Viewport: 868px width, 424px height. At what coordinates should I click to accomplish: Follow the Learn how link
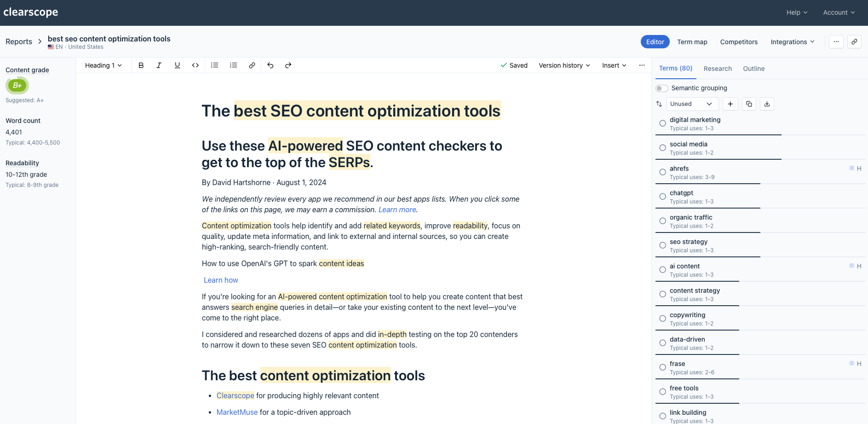click(x=221, y=280)
